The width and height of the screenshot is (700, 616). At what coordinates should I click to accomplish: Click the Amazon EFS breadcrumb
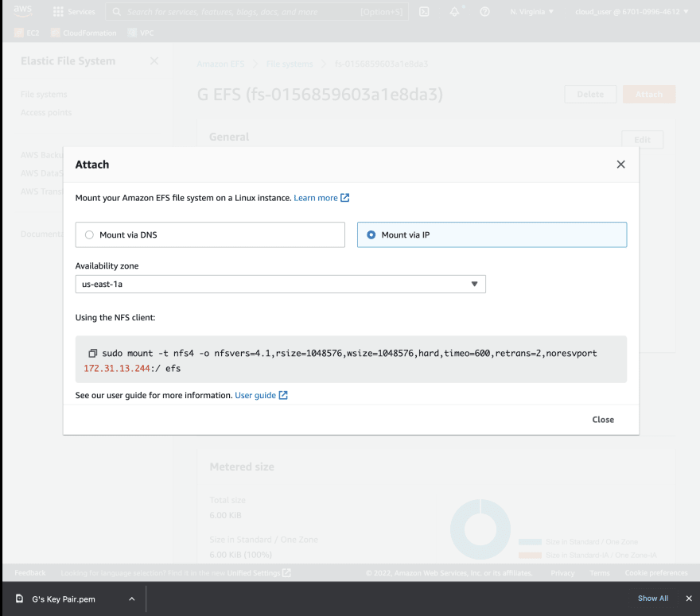[220, 64]
